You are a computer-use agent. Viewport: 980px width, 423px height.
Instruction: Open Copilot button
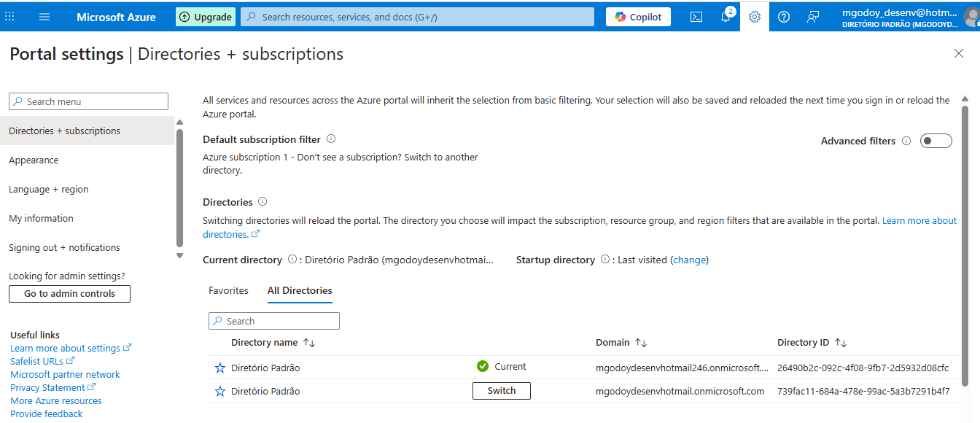coord(639,17)
